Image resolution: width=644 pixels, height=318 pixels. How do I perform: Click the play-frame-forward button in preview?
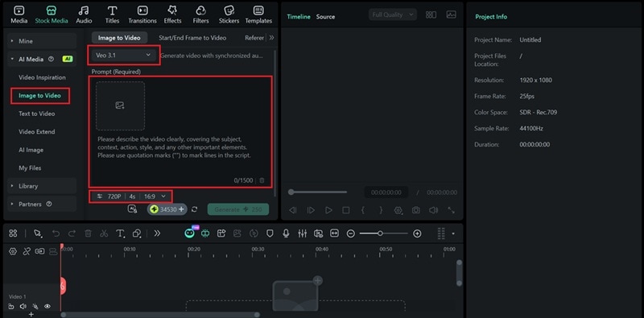[x=311, y=210]
